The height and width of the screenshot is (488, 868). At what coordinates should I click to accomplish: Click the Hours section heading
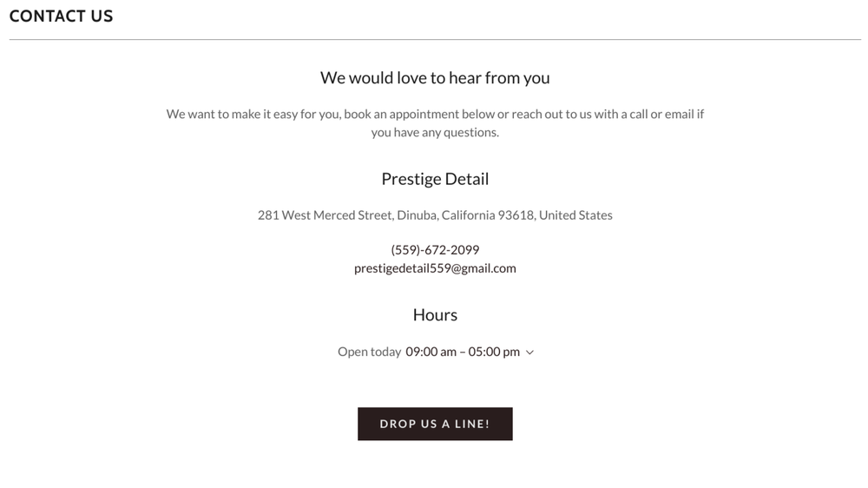coord(435,315)
